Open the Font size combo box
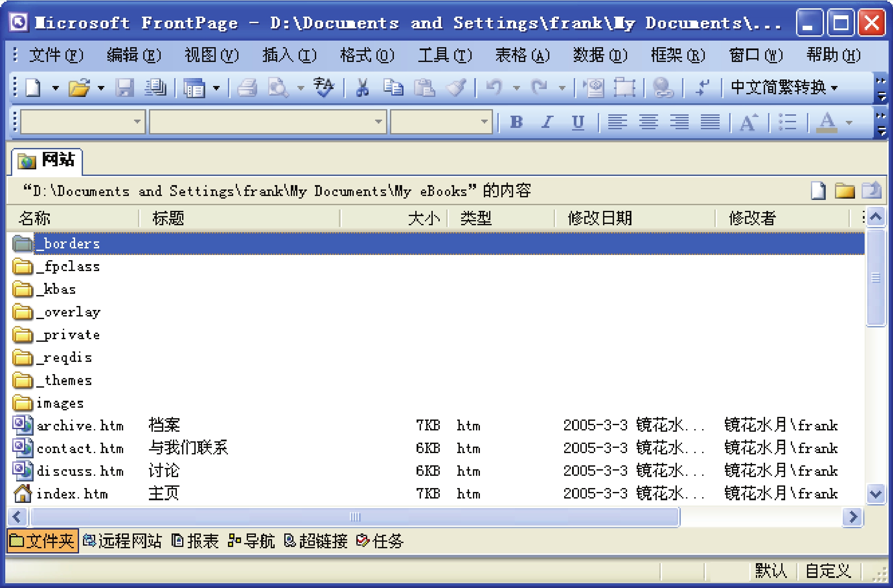This screenshot has height=588, width=893. tap(441, 122)
